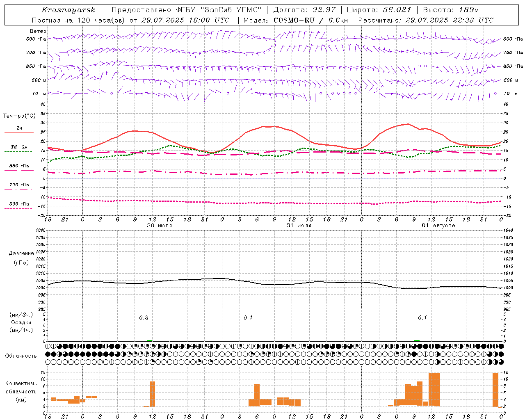Click 'Рассчитано: 29.07.2025 22:38 UTC' timestamp
The height and width of the screenshot is (420, 525).
[426, 20]
